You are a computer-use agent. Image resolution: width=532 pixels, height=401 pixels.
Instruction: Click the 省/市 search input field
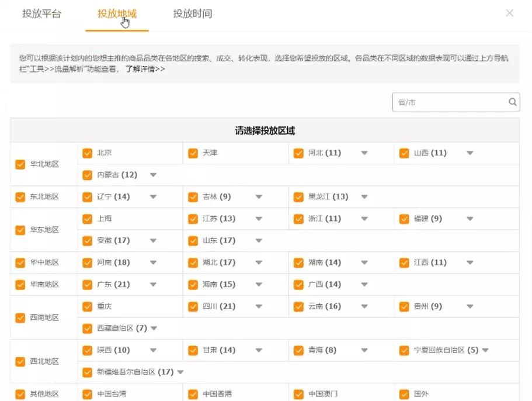point(444,102)
